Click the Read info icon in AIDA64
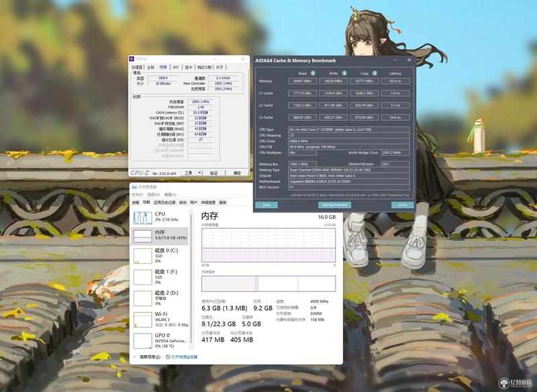 click(x=313, y=73)
